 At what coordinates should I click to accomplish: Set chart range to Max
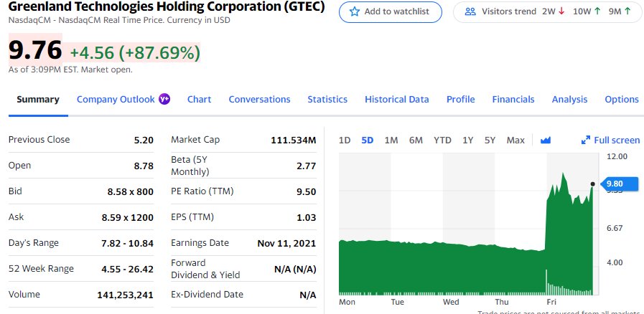515,141
